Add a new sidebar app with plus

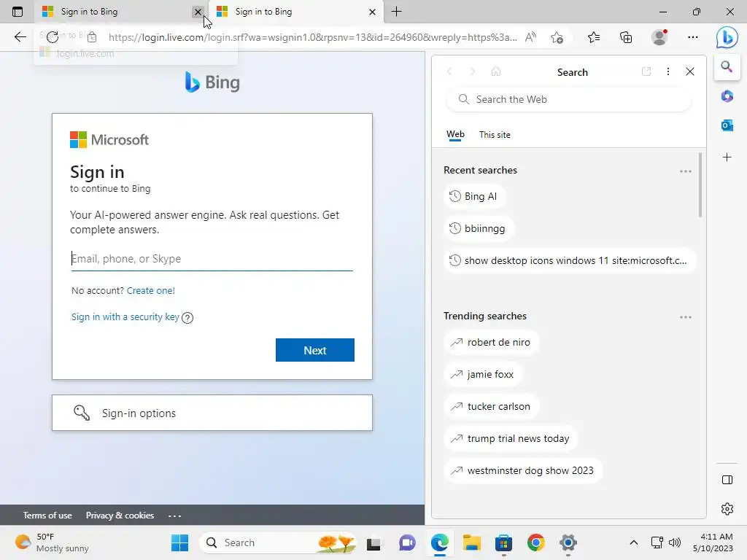point(727,157)
